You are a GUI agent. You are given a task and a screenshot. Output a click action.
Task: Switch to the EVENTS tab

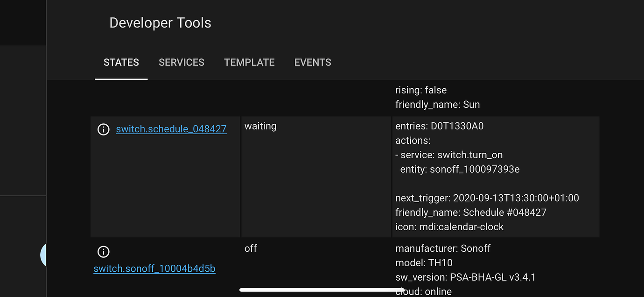tap(313, 62)
